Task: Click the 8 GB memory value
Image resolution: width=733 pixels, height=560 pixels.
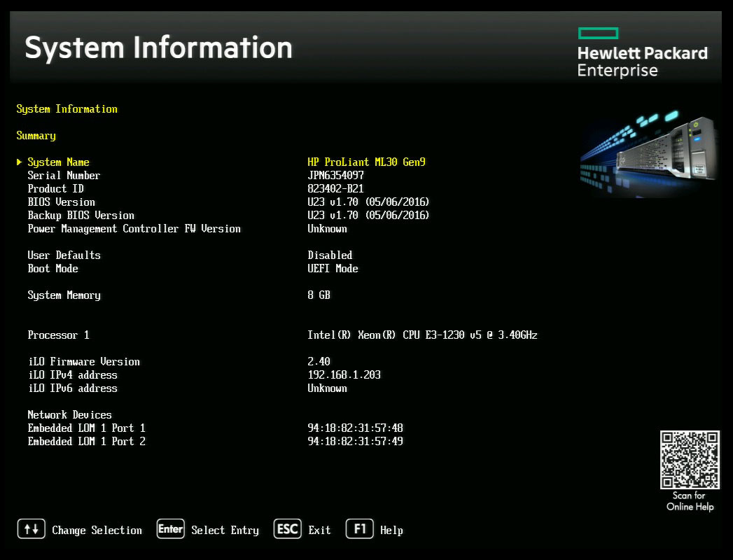Action: [319, 295]
